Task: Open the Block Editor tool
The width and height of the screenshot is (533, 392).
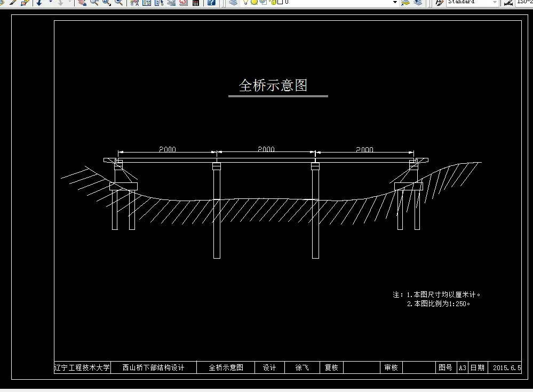Action: (x=25, y=2)
